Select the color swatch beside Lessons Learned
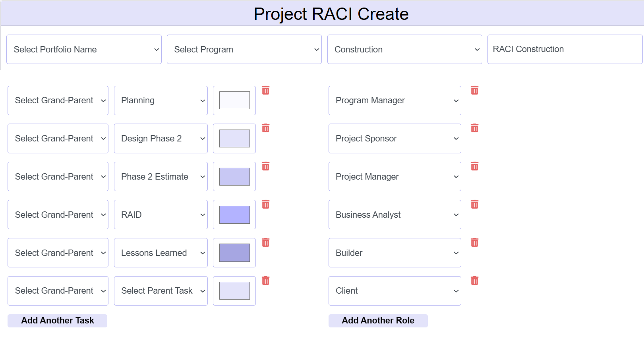Image resolution: width=644 pixels, height=360 pixels. pos(234,253)
